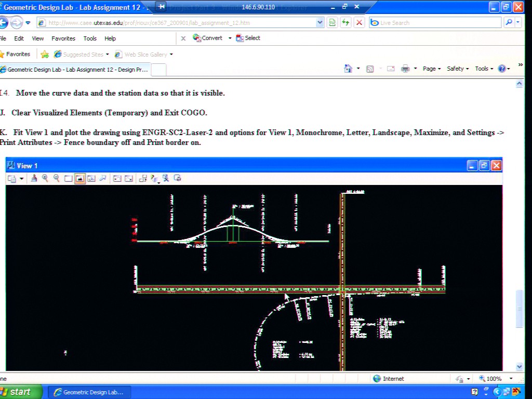This screenshot has height=399, width=532.
Task: Click the Pan View icon in View 1
Action: tap(103, 178)
